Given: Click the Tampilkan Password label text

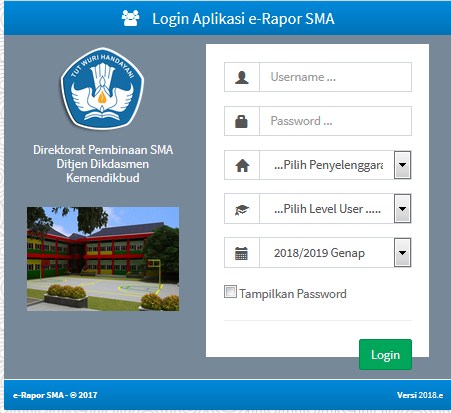Looking at the screenshot, I should pos(293,294).
